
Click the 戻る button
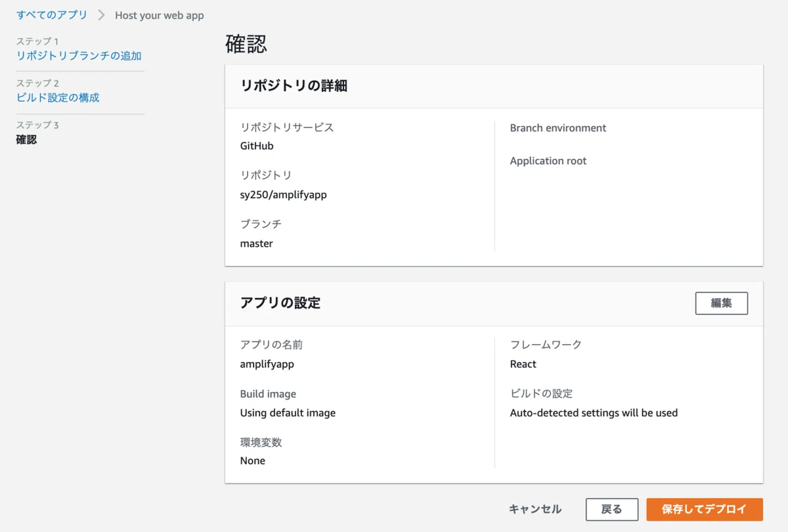(x=612, y=509)
